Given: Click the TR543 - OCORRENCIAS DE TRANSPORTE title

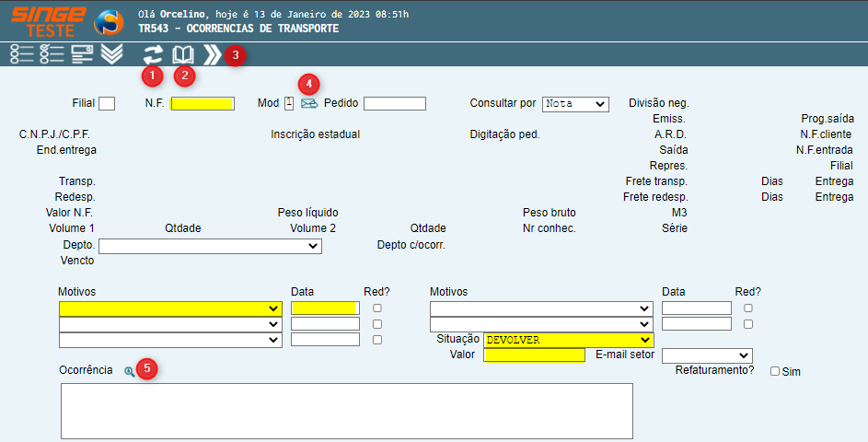Looking at the screenshot, I should click(238, 28).
